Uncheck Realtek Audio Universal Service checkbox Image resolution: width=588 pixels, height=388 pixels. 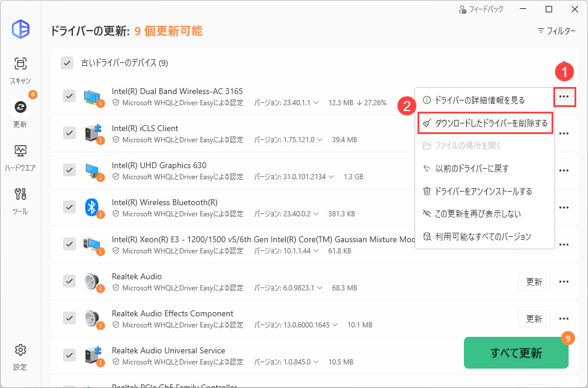click(69, 355)
